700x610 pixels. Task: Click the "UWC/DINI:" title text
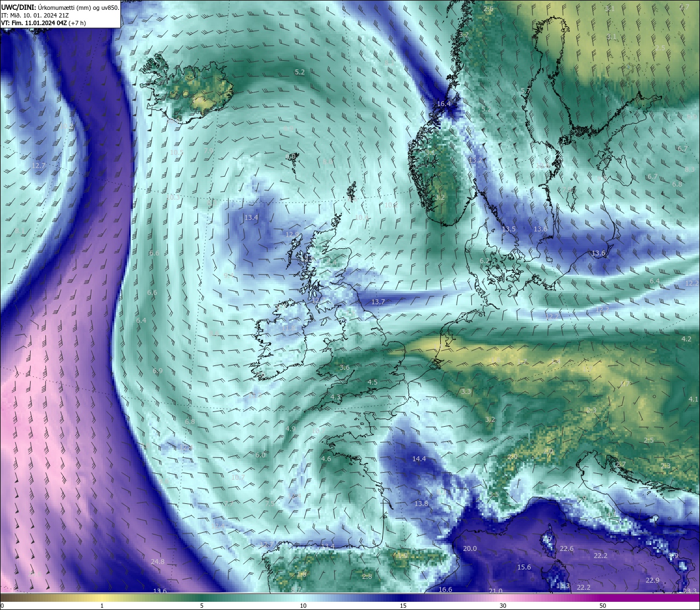18,7
